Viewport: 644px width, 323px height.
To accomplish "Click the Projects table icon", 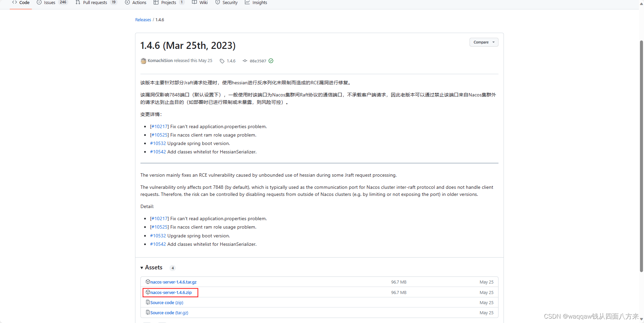I will click(x=156, y=2).
